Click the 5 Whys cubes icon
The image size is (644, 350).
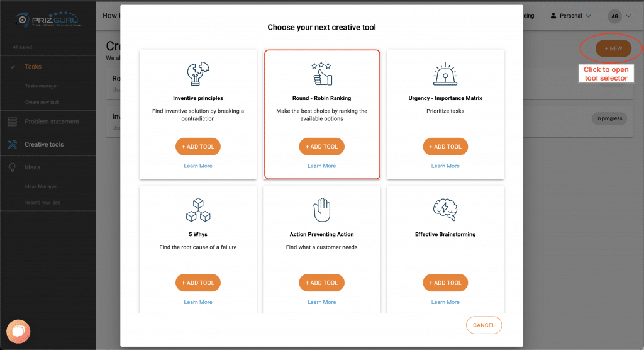click(198, 210)
